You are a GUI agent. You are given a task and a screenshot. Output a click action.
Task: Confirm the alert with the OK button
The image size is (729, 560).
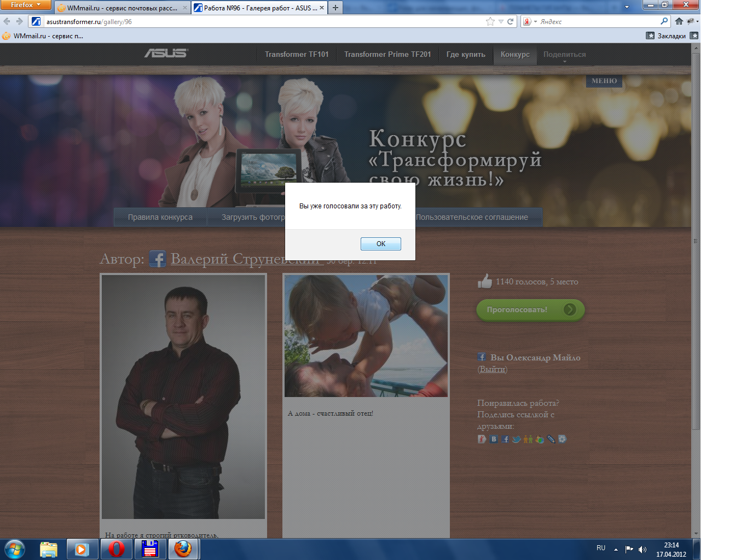[380, 244]
